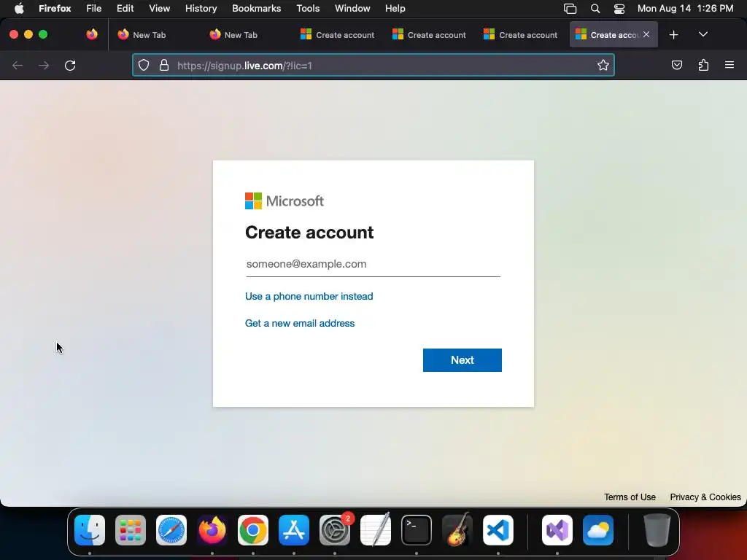The image size is (747, 560).
Task: Open TextEdit from the Dock
Action: tap(376, 530)
